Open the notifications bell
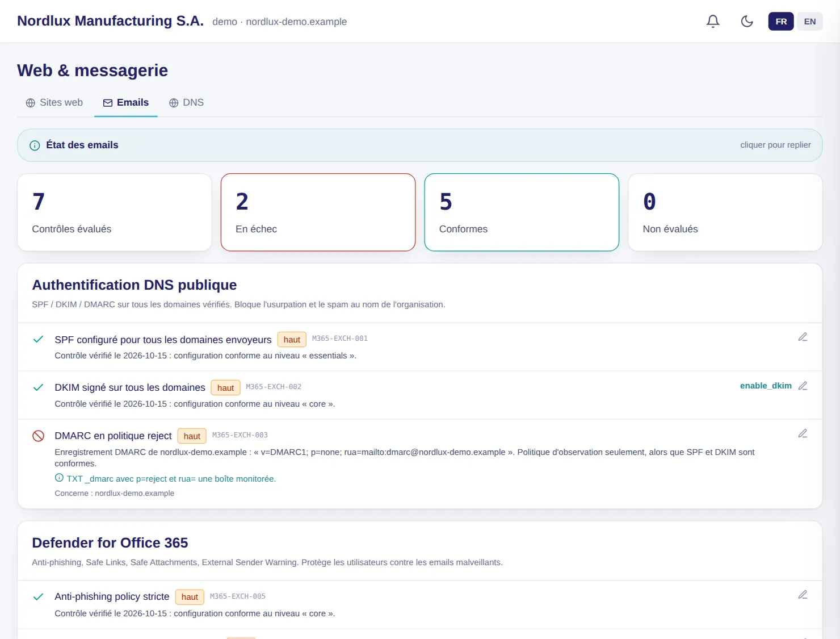The width and height of the screenshot is (840, 639). (x=713, y=22)
